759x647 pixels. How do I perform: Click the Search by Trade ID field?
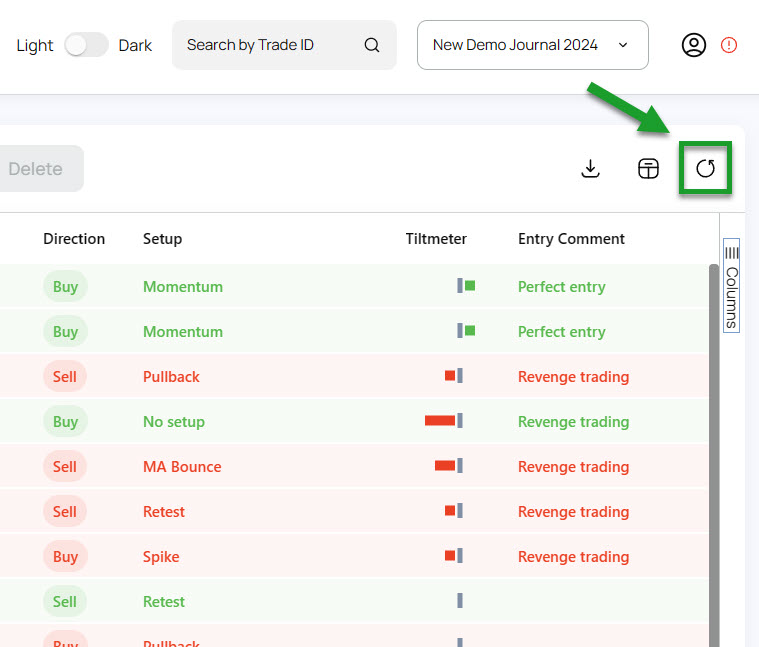pyautogui.click(x=284, y=45)
